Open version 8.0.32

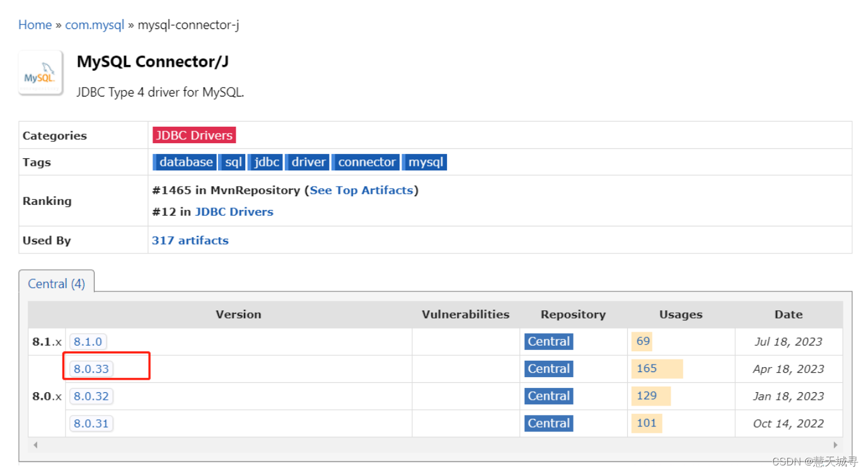pyautogui.click(x=91, y=396)
